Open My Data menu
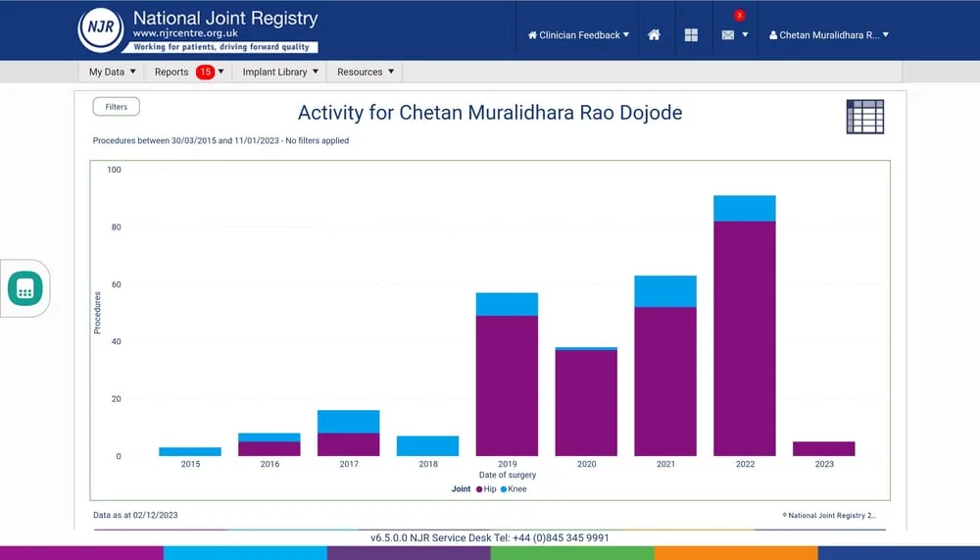The height and width of the screenshot is (560, 980). [112, 72]
